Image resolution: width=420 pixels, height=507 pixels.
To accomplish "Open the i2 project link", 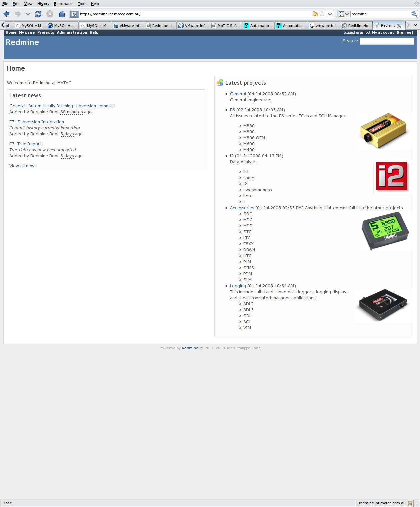I will pos(232,156).
